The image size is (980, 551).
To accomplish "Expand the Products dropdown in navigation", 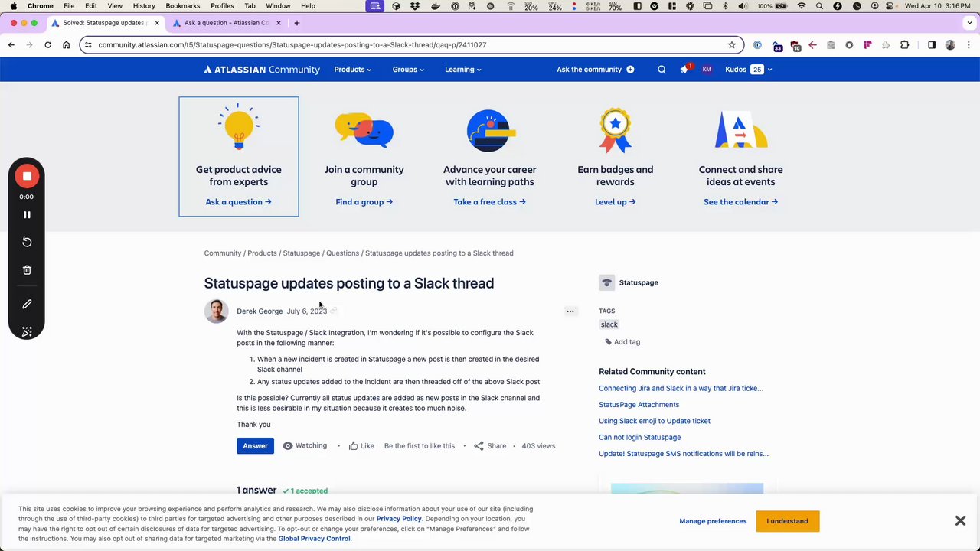I will click(352, 70).
